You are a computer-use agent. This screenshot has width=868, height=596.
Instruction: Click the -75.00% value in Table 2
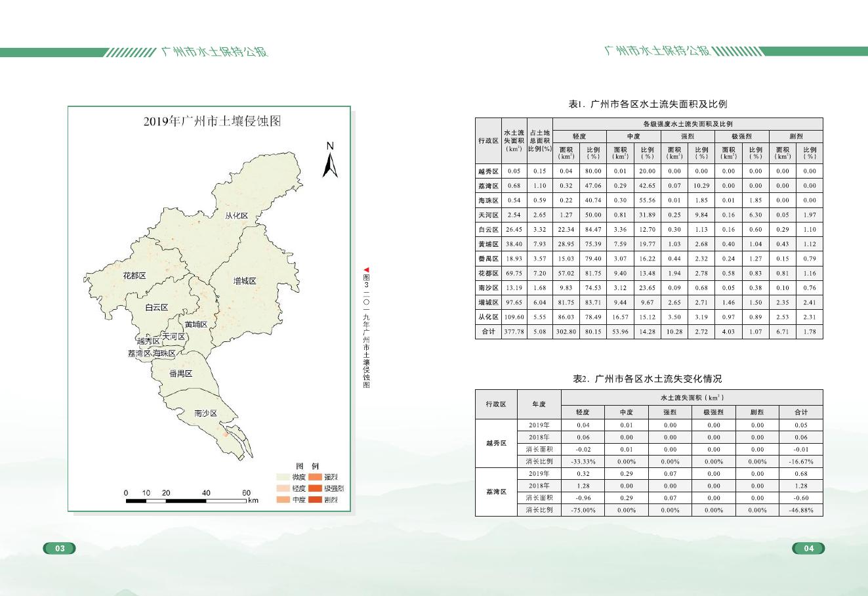(583, 510)
